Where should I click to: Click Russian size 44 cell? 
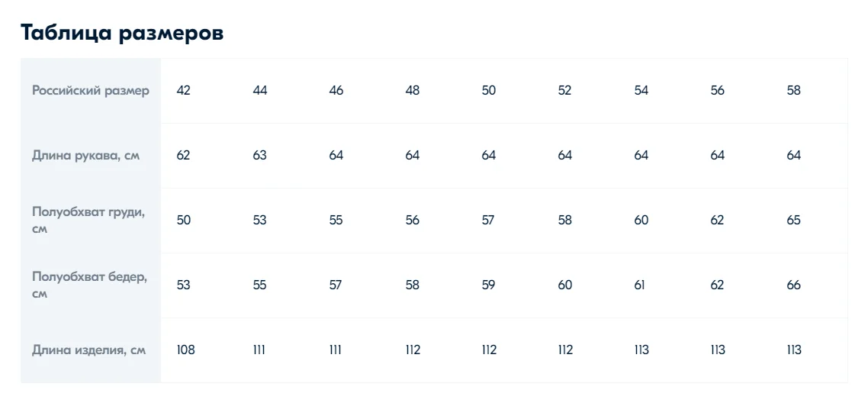point(260,90)
